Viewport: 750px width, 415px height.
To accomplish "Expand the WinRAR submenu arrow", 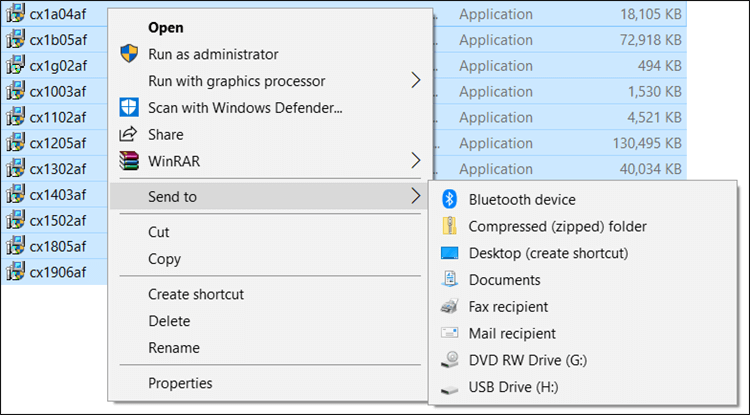I will point(416,160).
